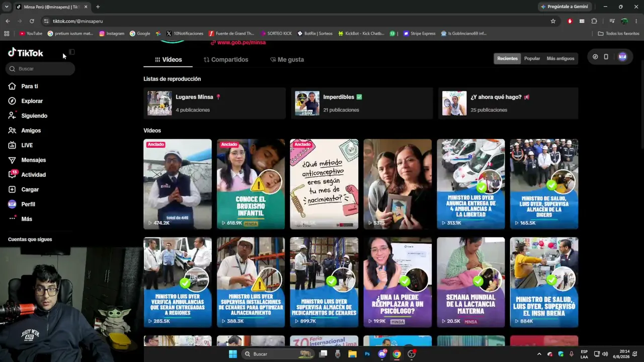Open the Chrome three-dot menu
644x362 pixels.
click(636, 21)
